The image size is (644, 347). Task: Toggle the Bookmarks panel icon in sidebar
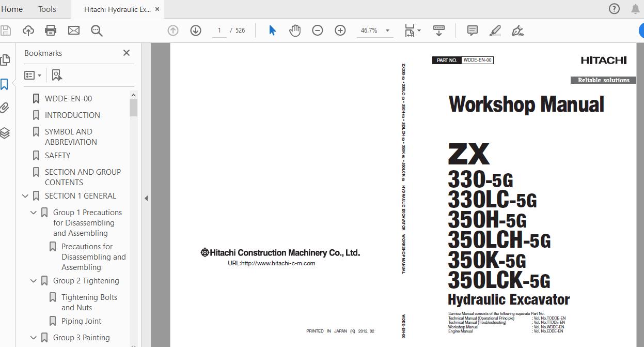click(5, 84)
